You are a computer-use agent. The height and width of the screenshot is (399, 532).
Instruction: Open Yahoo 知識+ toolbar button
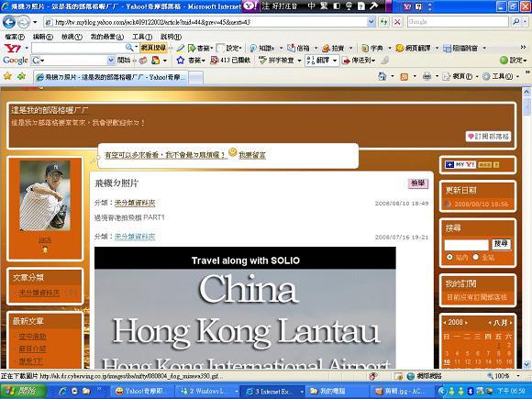[262, 49]
